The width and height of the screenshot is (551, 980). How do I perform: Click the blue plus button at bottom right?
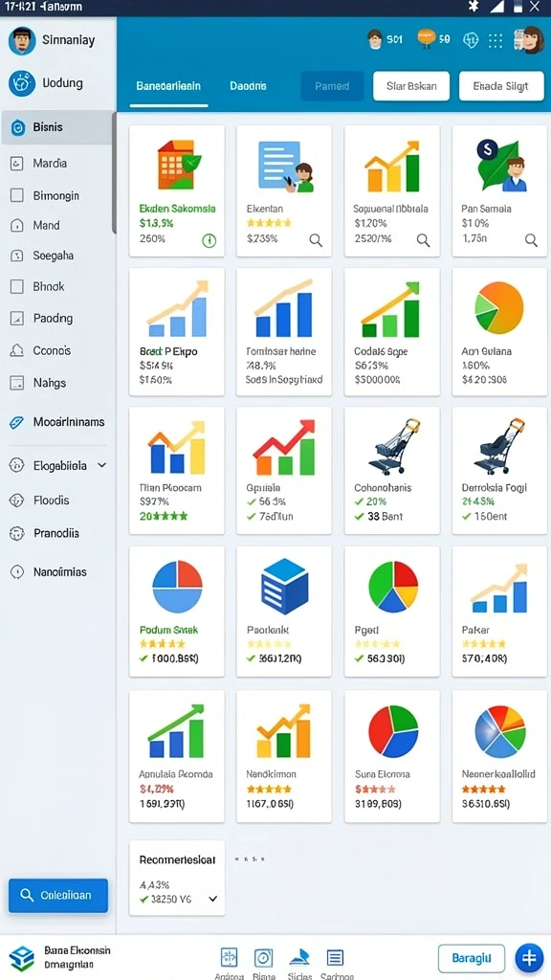529,957
